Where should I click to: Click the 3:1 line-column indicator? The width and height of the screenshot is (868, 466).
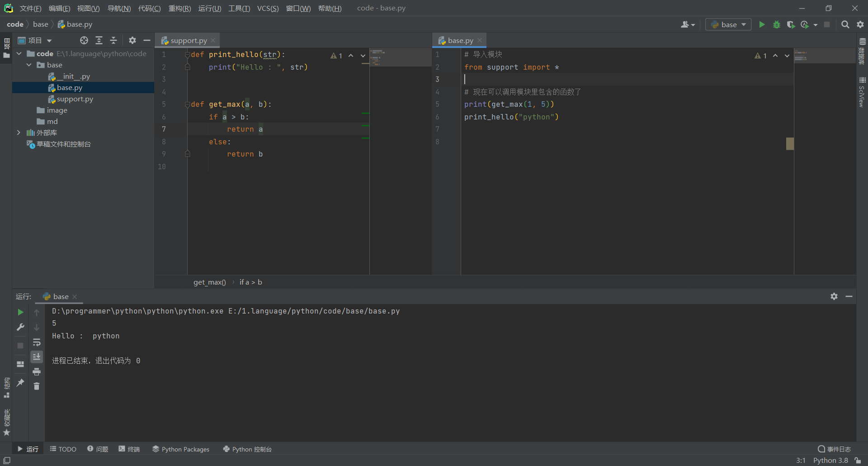coord(801,460)
